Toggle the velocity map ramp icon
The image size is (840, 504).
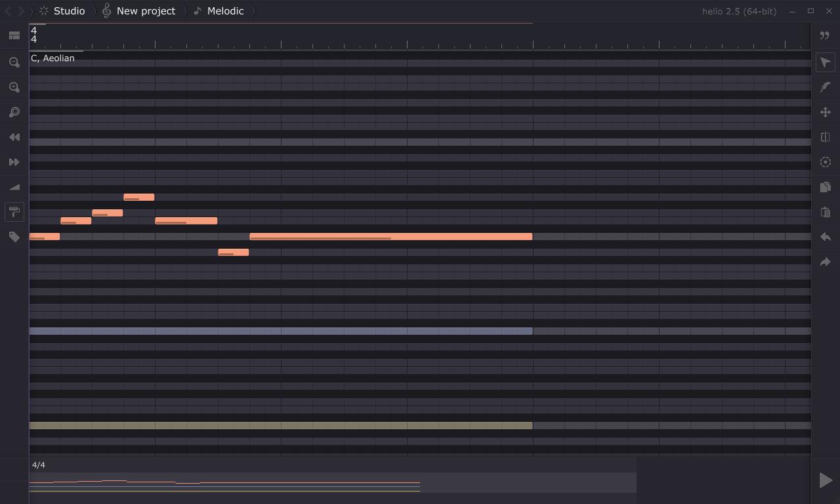click(14, 187)
